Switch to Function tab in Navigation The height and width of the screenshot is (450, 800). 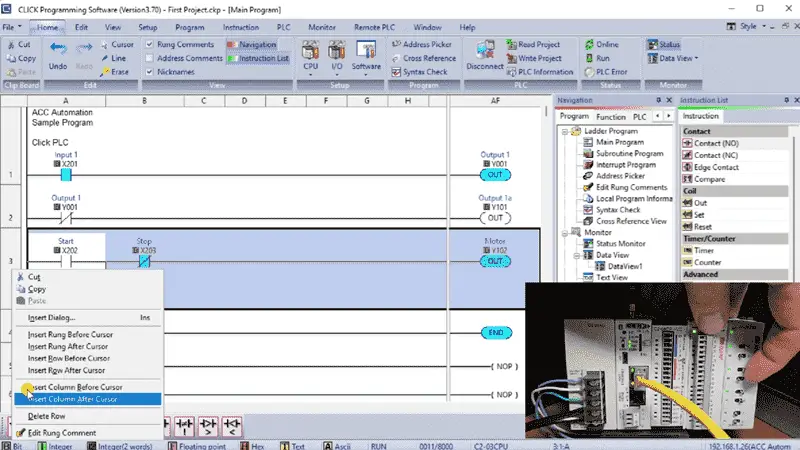(611, 117)
